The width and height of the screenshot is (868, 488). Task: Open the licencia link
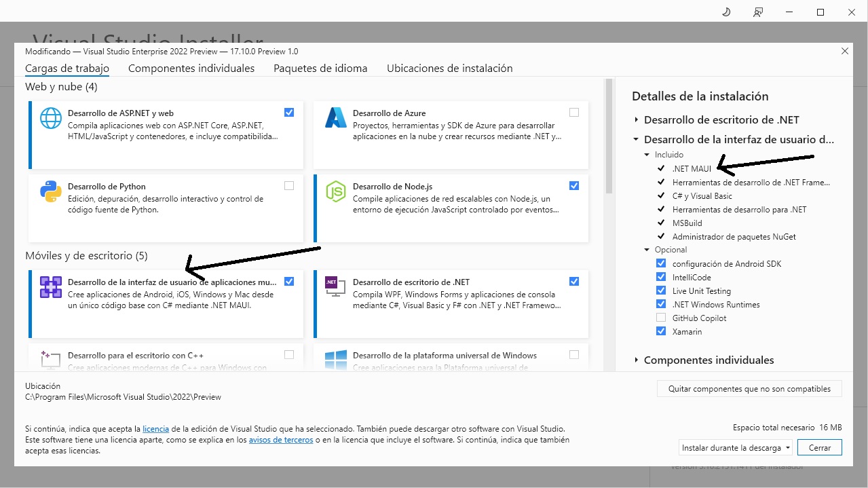coord(155,429)
